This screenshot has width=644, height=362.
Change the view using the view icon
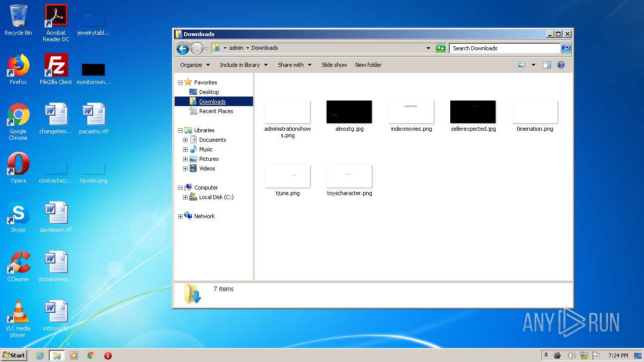[521, 65]
